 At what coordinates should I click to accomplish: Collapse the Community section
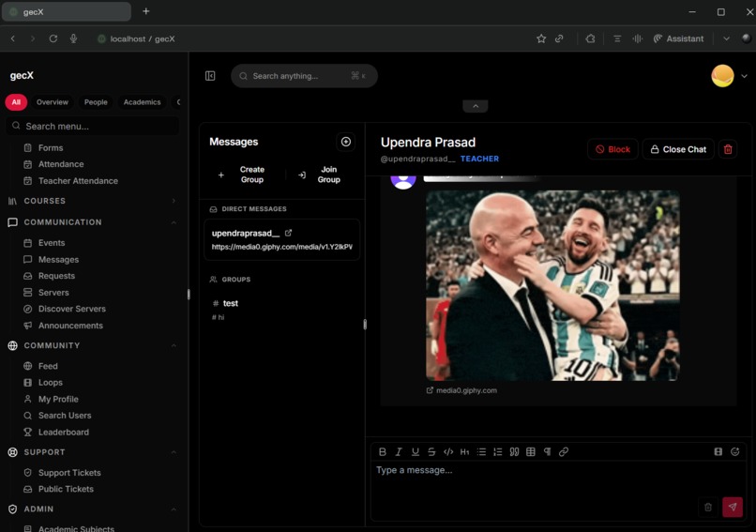point(92,346)
